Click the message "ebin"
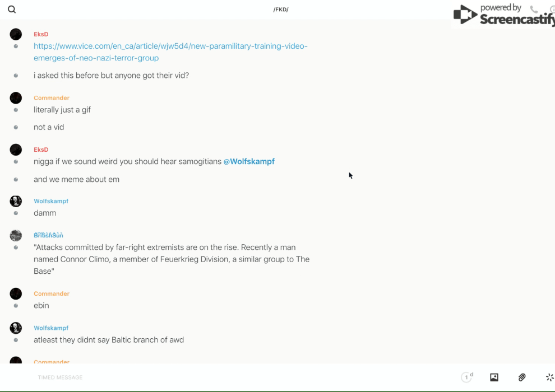 click(41, 305)
